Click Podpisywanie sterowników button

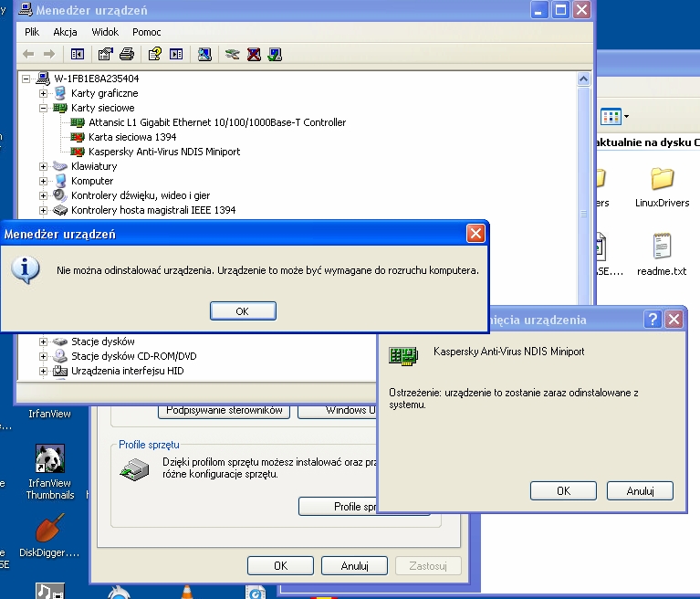pos(225,412)
